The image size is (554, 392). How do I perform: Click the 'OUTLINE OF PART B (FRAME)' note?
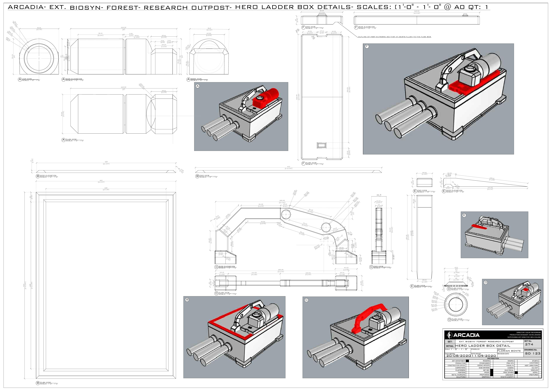tap(395, 37)
